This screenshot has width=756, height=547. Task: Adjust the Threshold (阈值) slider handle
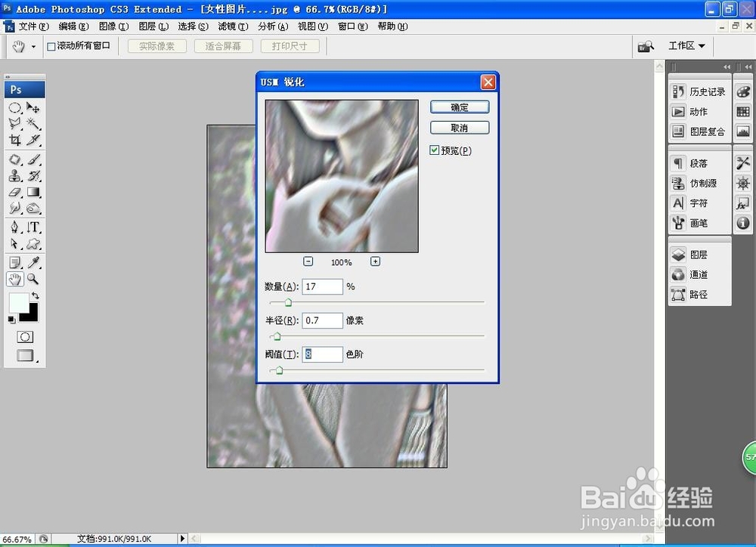point(279,370)
